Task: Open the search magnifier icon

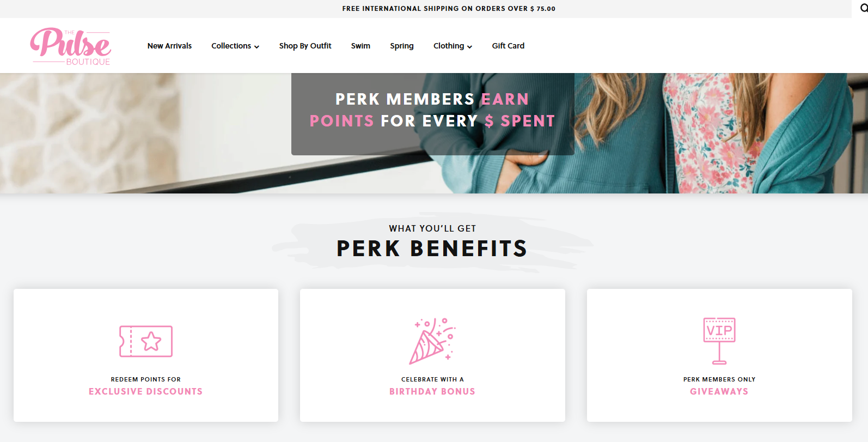Action: click(864, 8)
